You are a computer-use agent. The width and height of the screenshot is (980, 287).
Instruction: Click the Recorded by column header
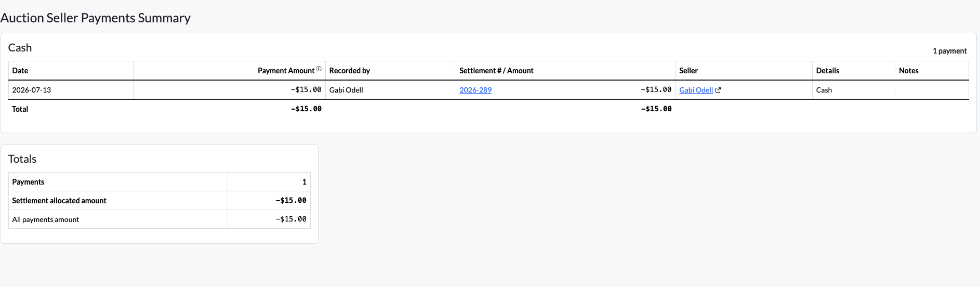click(x=350, y=71)
